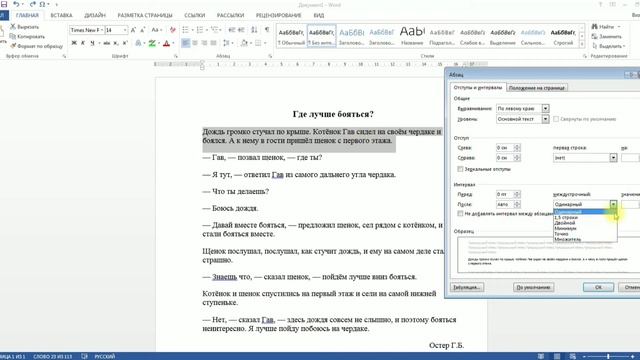This screenshot has width=640, height=360.
Task: Decrease font size with the small A icon
Action: [x=142, y=30]
